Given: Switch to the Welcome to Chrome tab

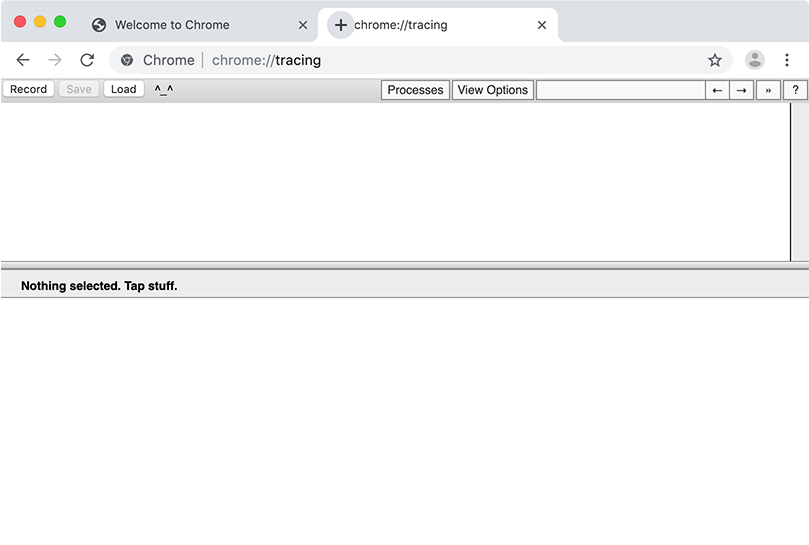Looking at the screenshot, I should tap(172, 25).
